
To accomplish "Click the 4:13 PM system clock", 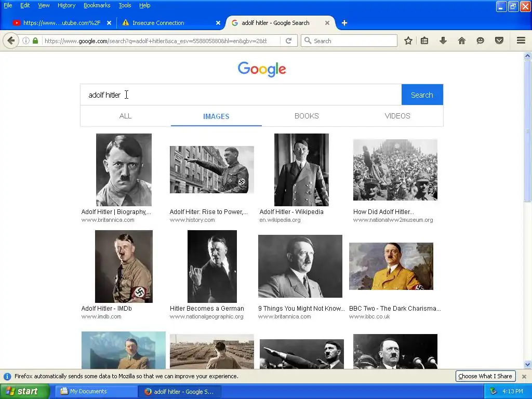I will [513, 392].
